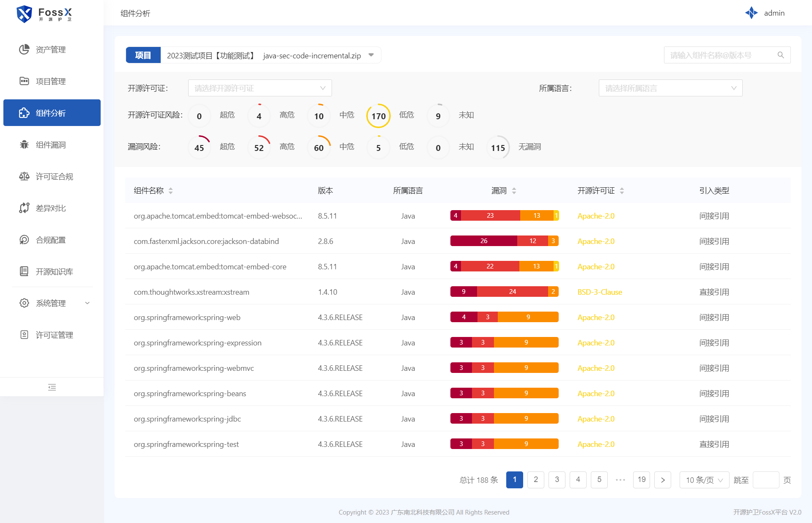The image size is (812, 523).
Task: Open the project selector dropdown arrow
Action: 371,55
